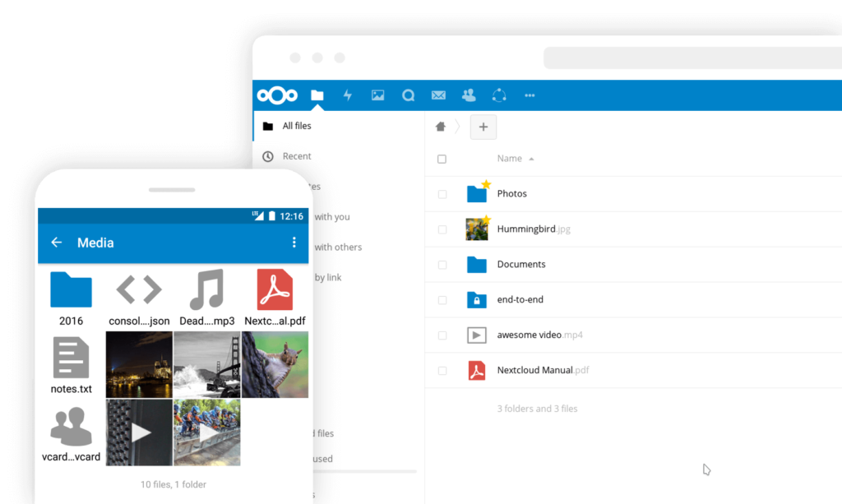Click the All files folder icon in sidebar
The image size is (842, 504).
pyautogui.click(x=268, y=126)
